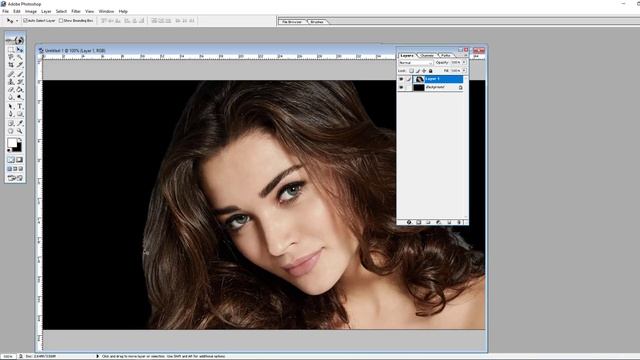Open the Filter menu

(76, 11)
